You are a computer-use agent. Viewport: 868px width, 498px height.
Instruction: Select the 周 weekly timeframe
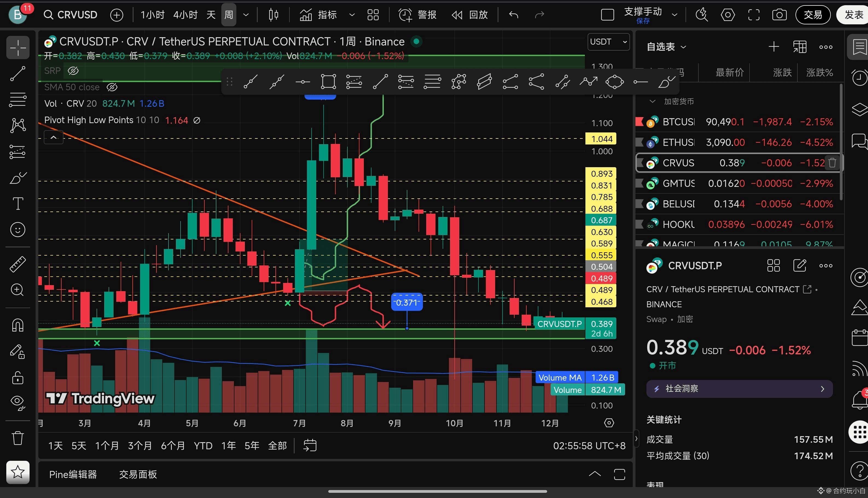pyautogui.click(x=228, y=15)
